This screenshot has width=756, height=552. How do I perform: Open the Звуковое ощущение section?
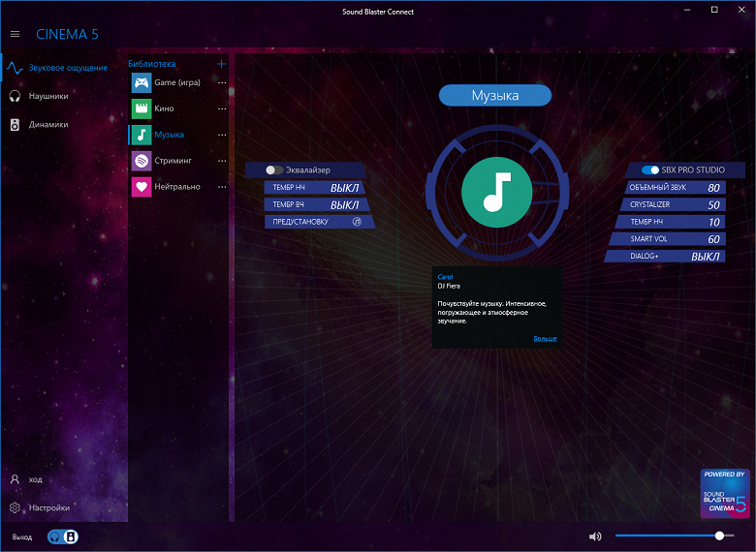(x=62, y=68)
